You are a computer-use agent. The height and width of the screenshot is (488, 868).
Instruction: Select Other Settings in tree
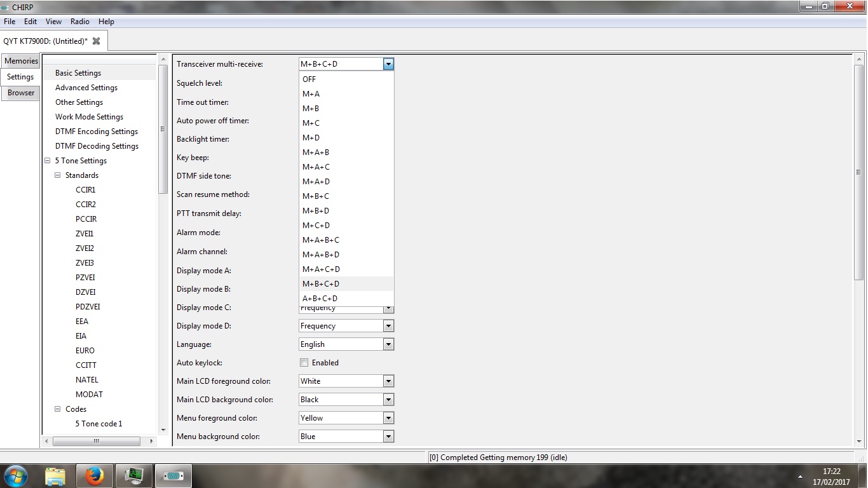79,102
